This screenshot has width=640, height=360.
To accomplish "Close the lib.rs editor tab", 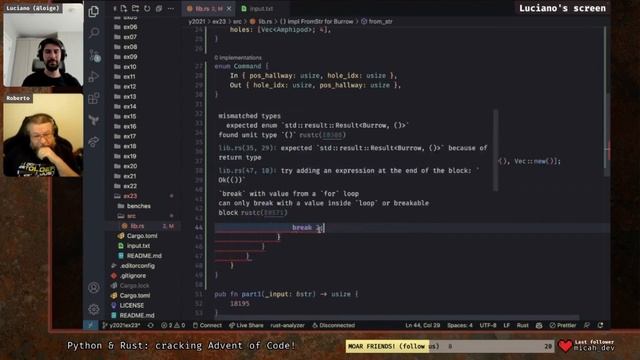I will 229,9.
